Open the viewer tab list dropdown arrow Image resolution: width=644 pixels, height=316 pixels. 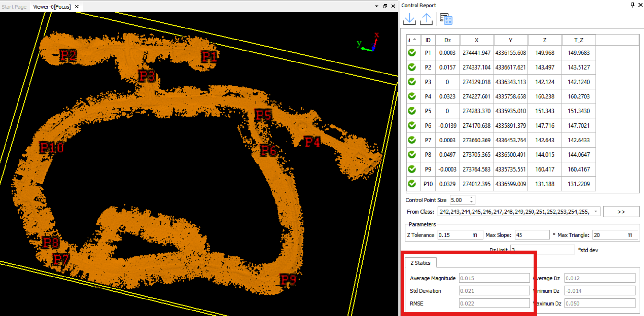[376, 6]
